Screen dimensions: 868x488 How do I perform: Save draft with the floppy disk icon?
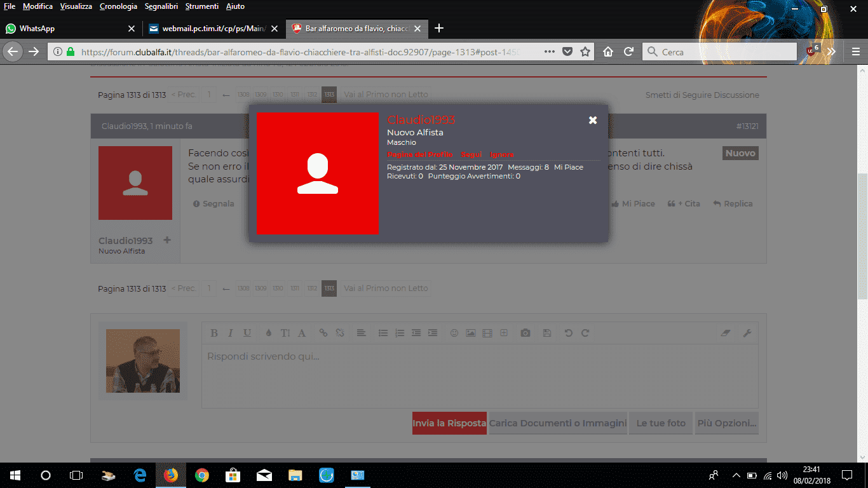coord(546,333)
